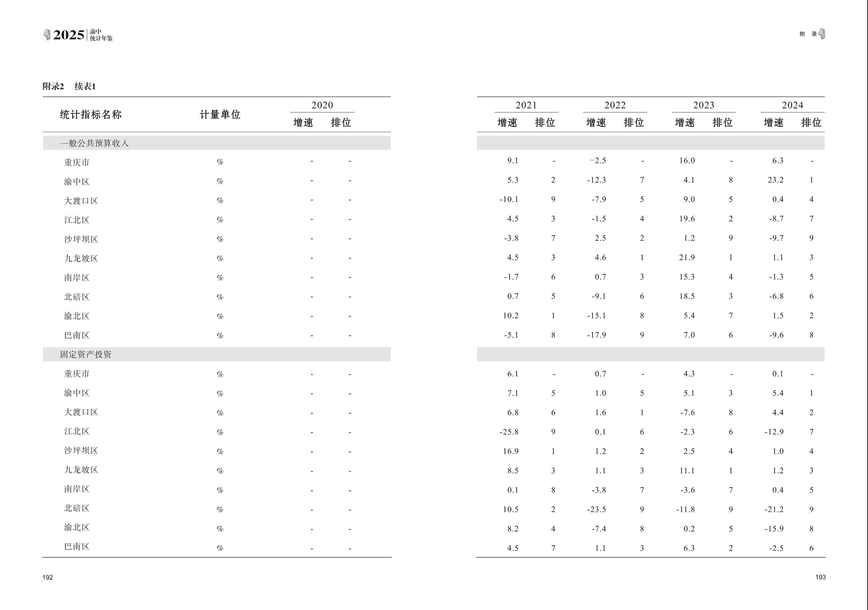Image resolution: width=868 pixels, height=610 pixels.
Task: Click the 计量单位 column header
Action: [x=220, y=115]
